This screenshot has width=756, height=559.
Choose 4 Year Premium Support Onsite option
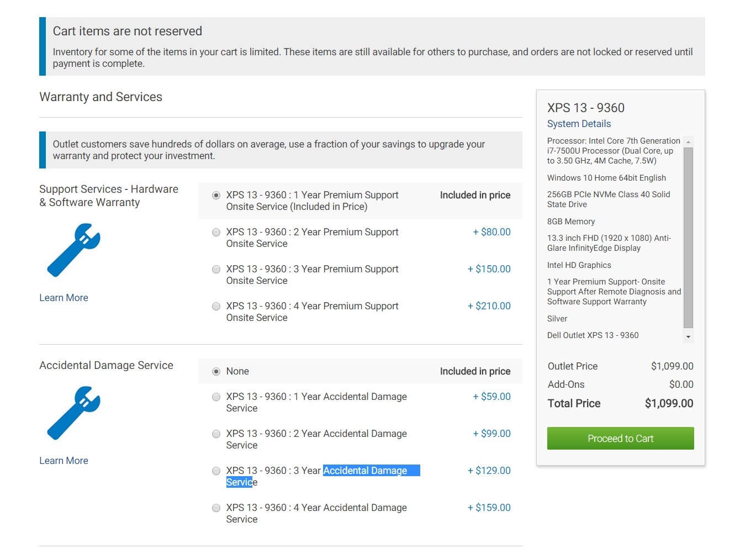(x=216, y=306)
